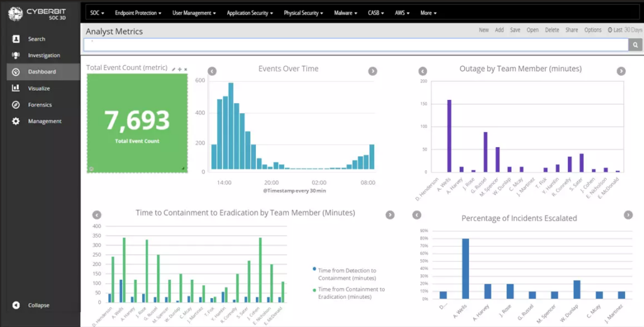
Task: Share the dashboard via Share button
Action: coord(571,30)
